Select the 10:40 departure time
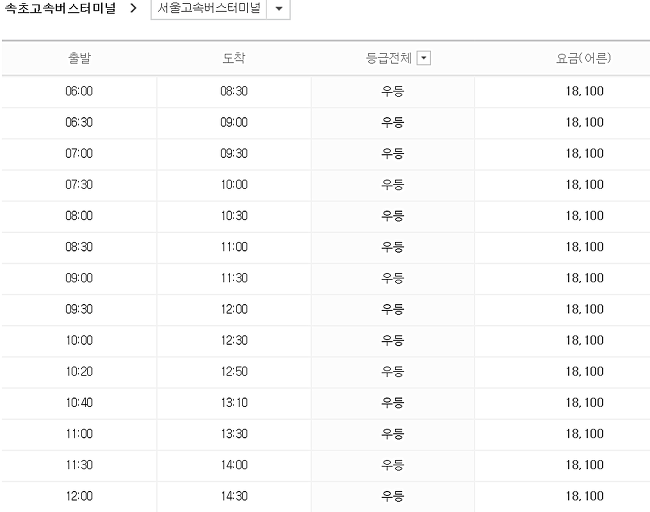The height and width of the screenshot is (512, 650). coord(79,403)
